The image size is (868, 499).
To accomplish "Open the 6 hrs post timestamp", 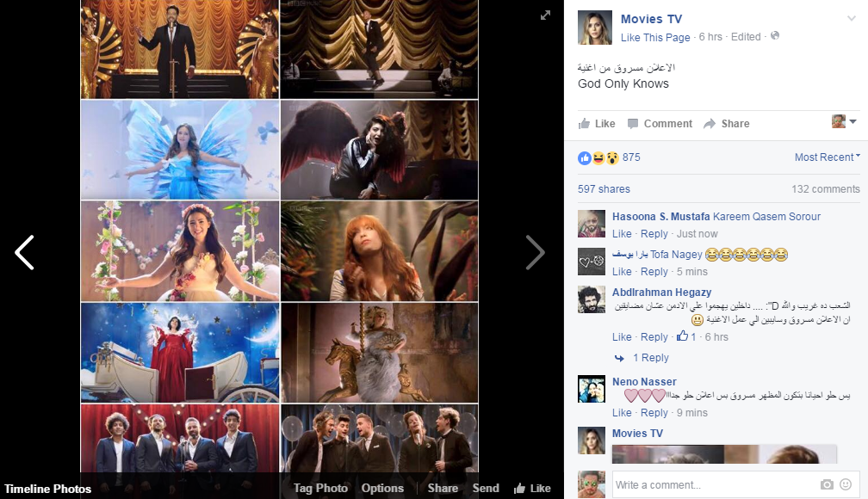I will (x=710, y=36).
